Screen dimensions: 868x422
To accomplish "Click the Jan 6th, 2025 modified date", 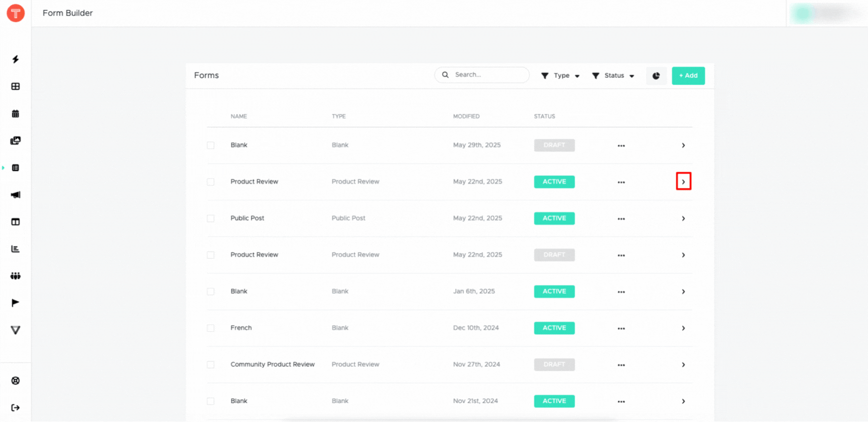I will [x=474, y=291].
